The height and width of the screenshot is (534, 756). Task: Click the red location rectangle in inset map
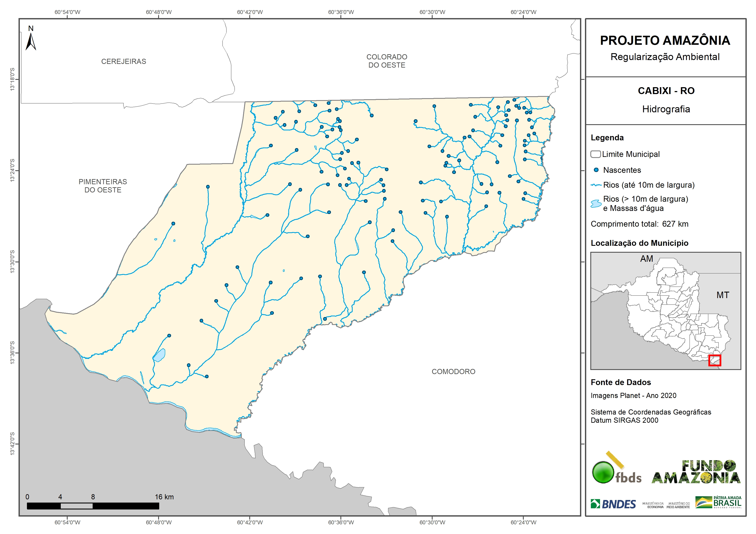[714, 360]
